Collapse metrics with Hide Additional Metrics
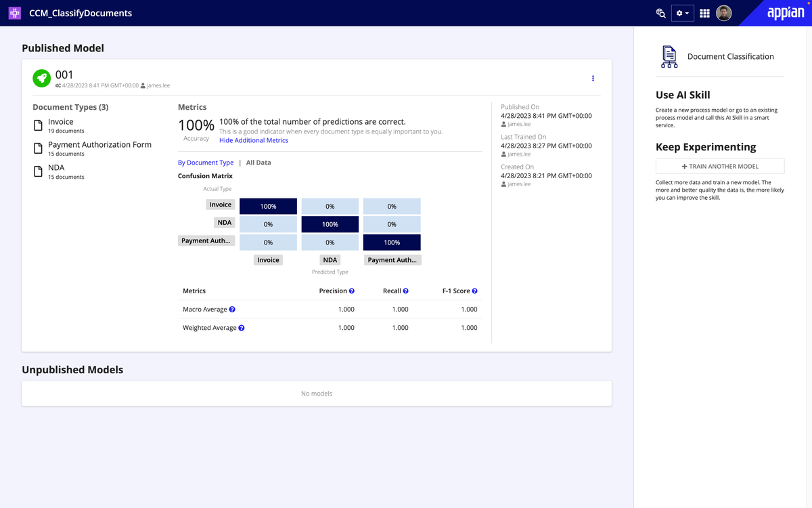The height and width of the screenshot is (508, 812). 254,140
